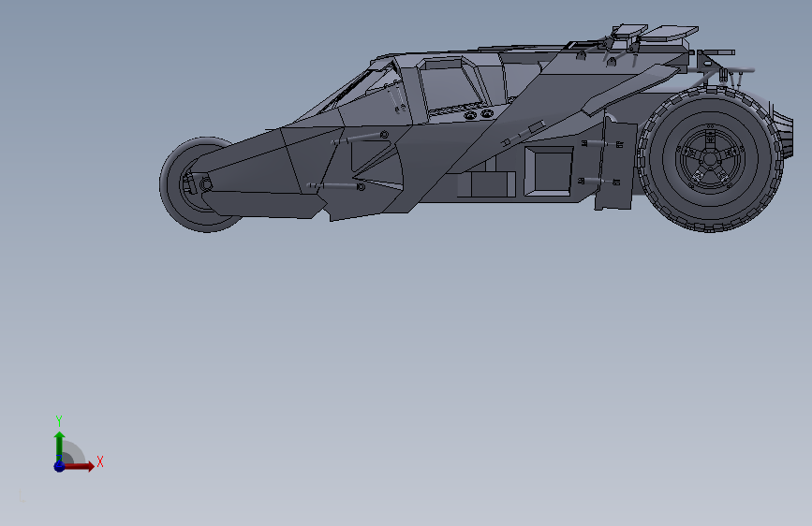Select the rear top wing flap

pos(669,33)
